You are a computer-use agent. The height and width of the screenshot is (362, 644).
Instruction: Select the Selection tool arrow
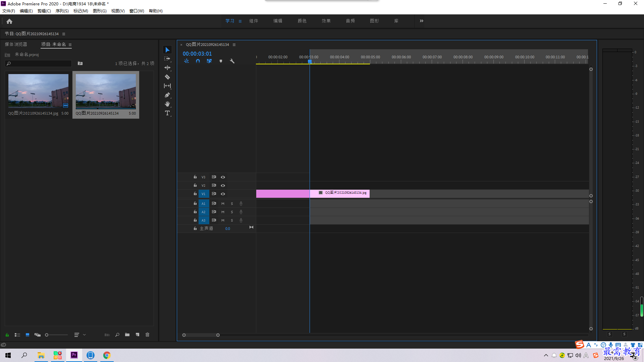click(x=167, y=50)
